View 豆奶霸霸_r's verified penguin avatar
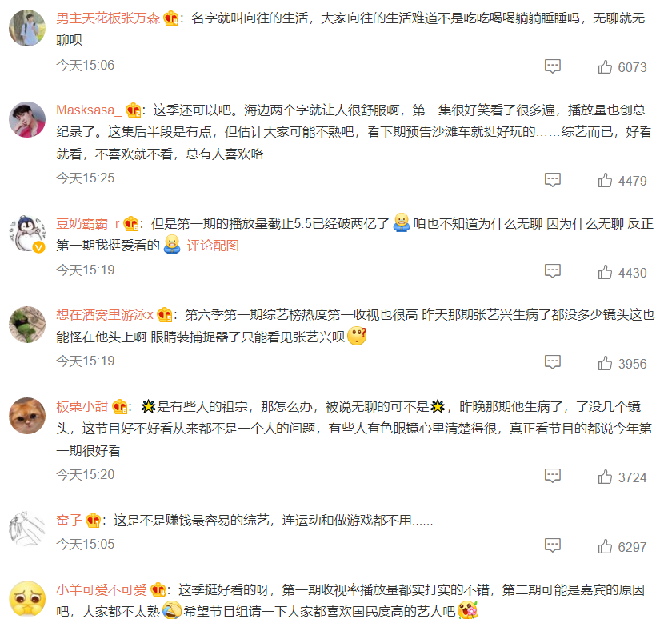The width and height of the screenshot is (672, 619). 27,234
